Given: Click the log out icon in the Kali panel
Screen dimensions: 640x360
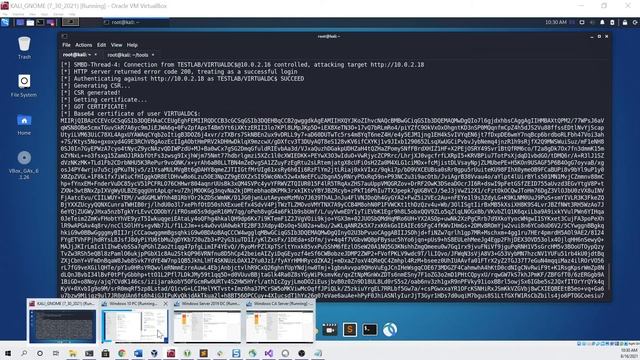Looking at the screenshot, I should [635, 22].
